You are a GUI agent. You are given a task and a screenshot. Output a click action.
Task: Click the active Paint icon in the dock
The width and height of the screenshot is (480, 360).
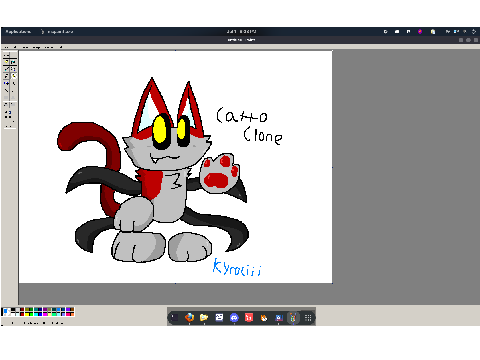pyautogui.click(x=293, y=317)
